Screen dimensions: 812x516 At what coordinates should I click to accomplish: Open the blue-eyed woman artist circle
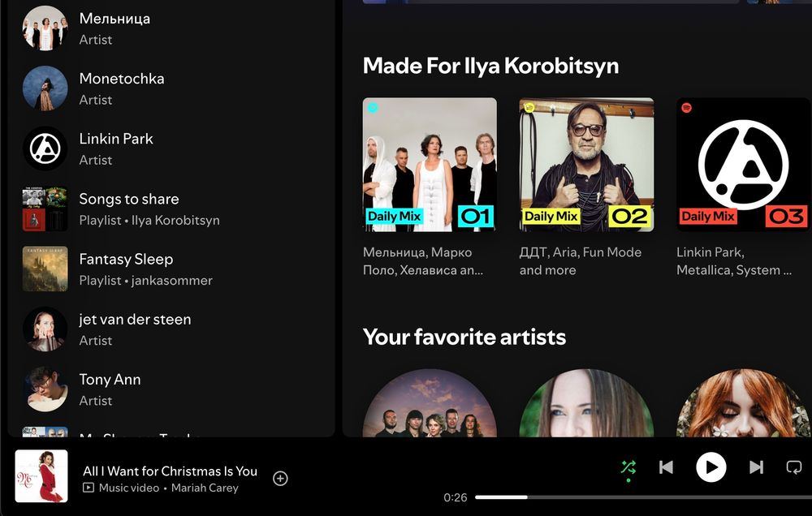[x=586, y=402]
